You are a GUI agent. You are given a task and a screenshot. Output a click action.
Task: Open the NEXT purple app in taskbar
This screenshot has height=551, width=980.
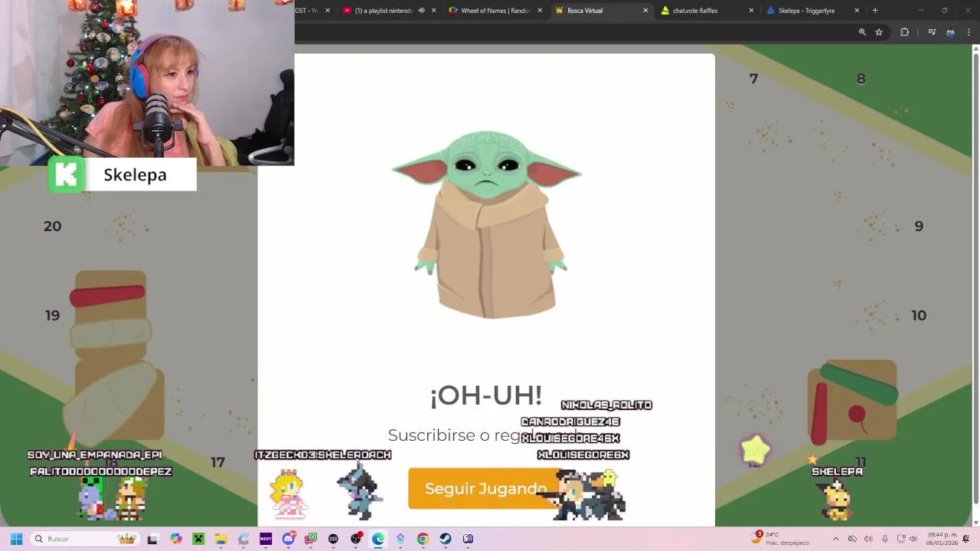(266, 539)
